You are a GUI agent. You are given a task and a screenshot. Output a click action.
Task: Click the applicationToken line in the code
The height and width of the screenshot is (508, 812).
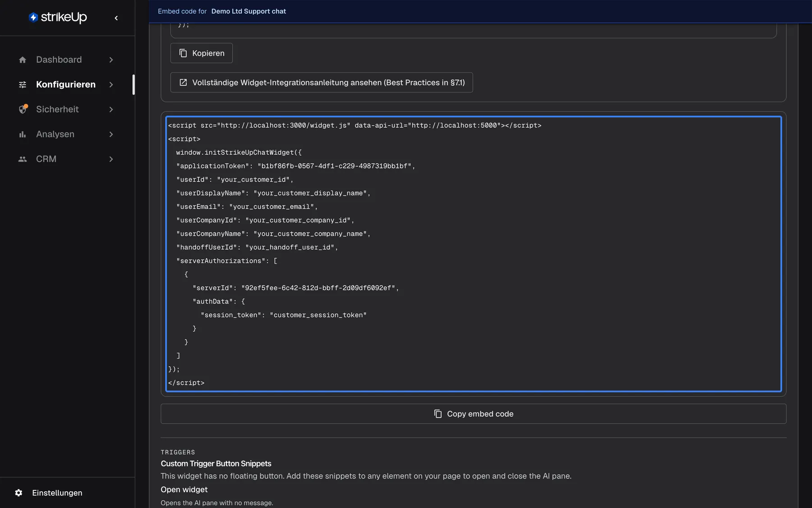pos(295,166)
